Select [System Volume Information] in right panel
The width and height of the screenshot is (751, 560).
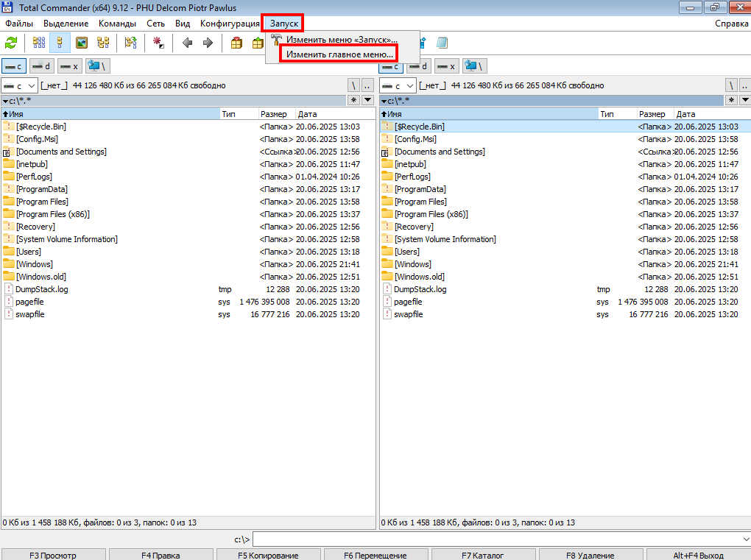point(445,239)
